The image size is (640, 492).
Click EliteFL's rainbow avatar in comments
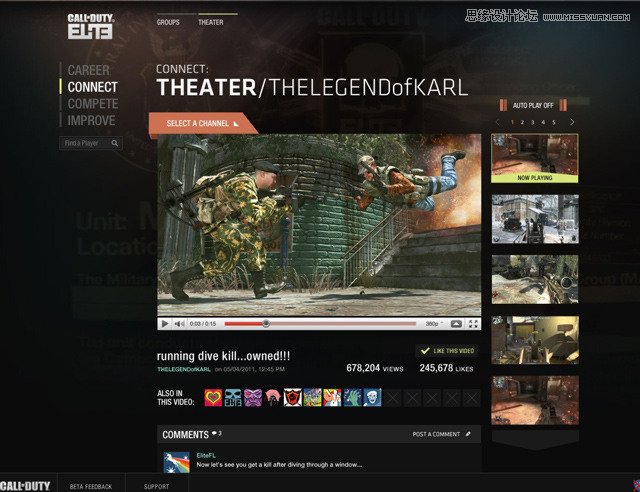176,462
